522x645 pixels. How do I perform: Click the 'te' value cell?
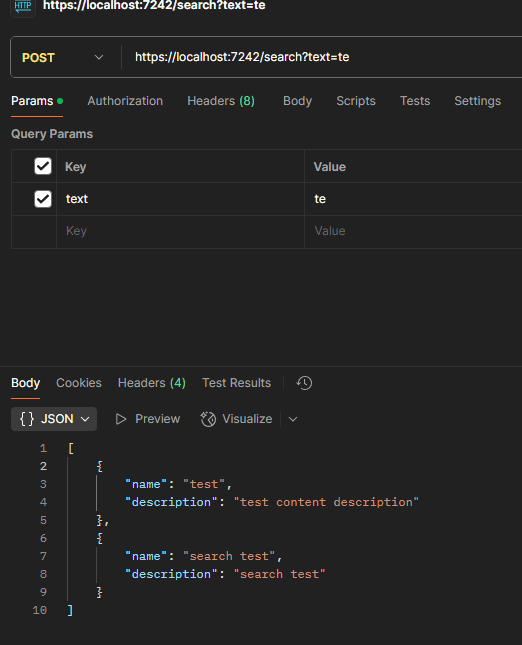(413, 199)
